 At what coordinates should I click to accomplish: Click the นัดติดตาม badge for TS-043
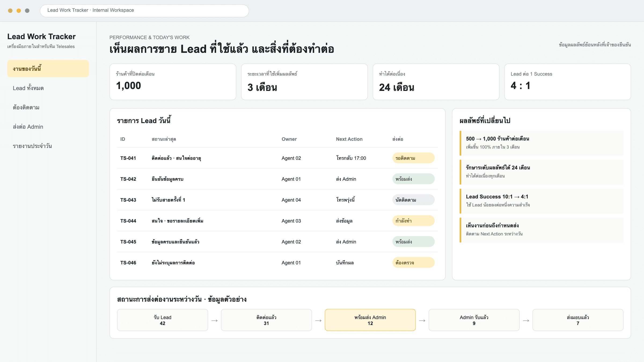coord(413,200)
